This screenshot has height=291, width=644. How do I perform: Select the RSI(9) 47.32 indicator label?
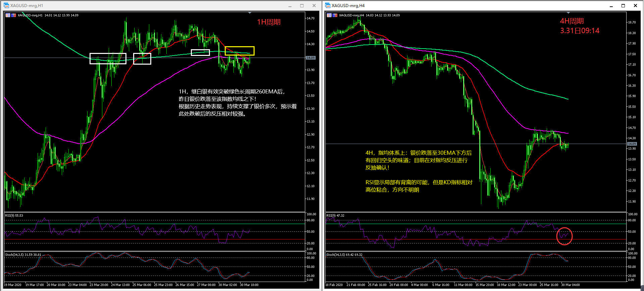click(335, 216)
